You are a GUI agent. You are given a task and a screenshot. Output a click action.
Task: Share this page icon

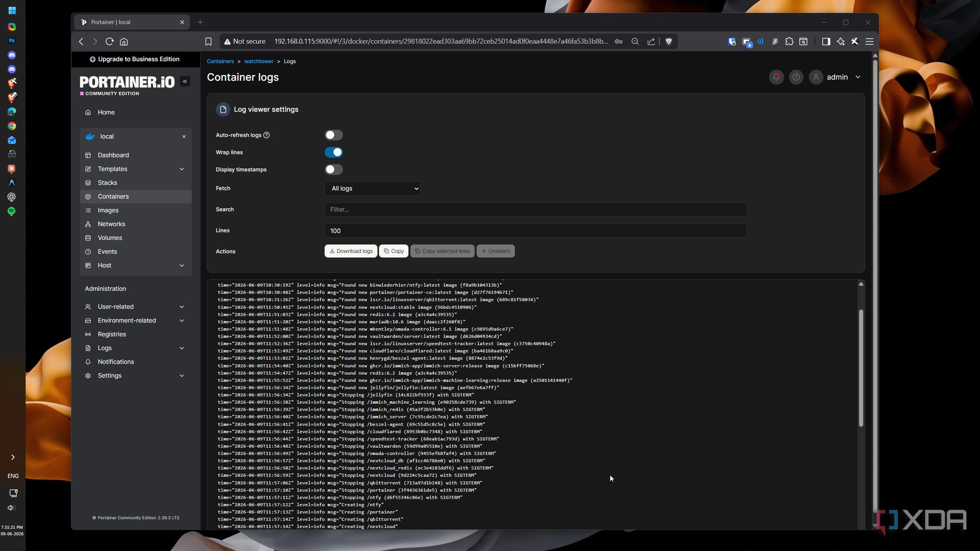pos(651,41)
